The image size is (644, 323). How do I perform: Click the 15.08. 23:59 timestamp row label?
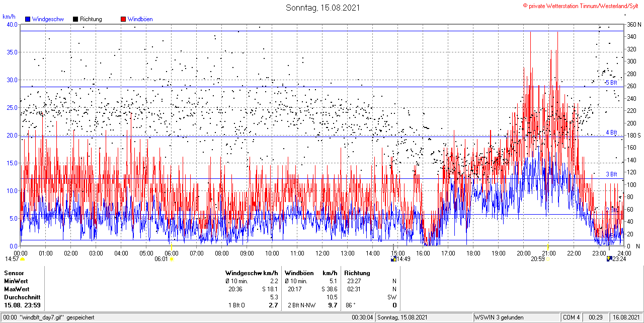click(23, 305)
